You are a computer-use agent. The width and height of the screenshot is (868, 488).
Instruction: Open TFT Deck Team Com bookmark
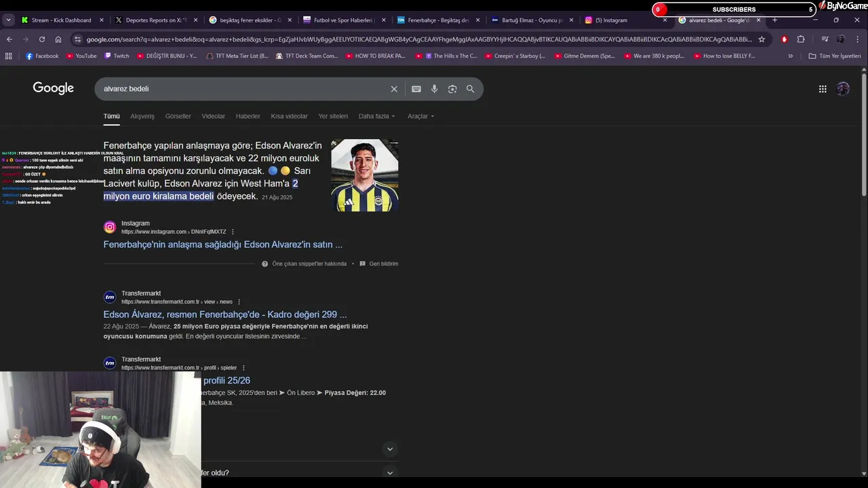point(307,56)
